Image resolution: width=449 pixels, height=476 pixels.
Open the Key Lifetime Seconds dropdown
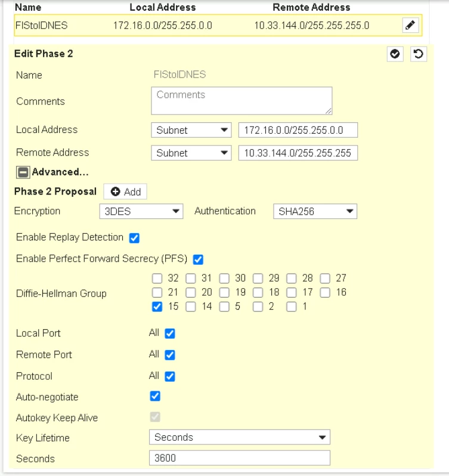point(240,437)
